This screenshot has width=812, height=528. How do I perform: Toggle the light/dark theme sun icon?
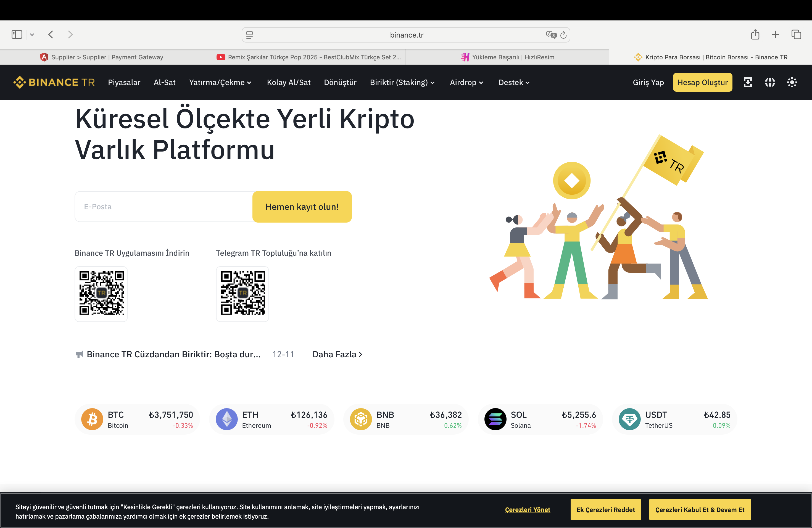point(792,82)
